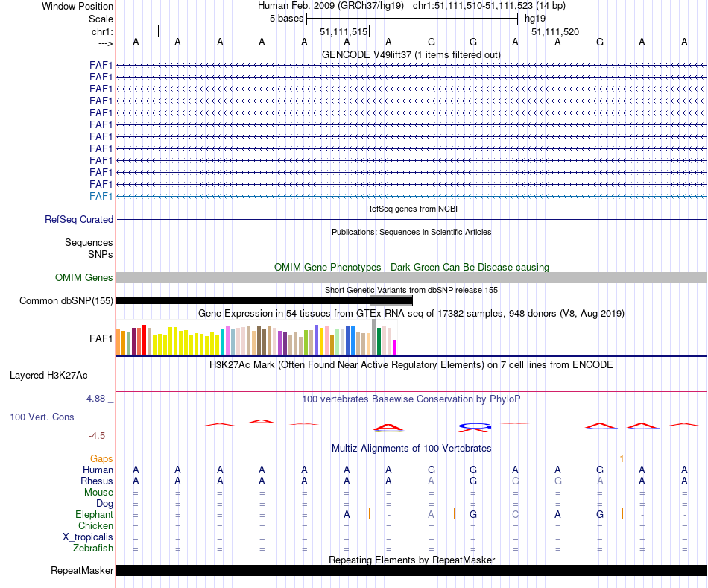Click the -4.5 conservation scale minimum
This screenshot has height=588, width=708.
[97, 436]
